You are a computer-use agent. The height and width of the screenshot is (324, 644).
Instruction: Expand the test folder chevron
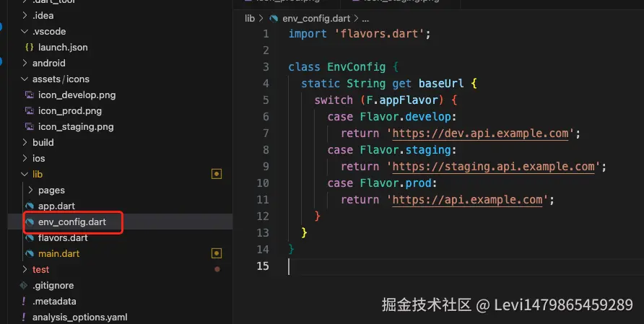point(25,269)
